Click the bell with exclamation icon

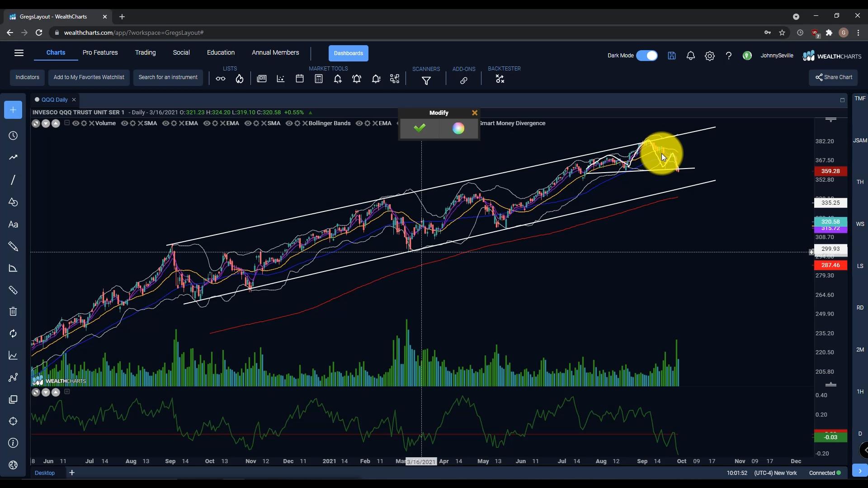point(376,79)
